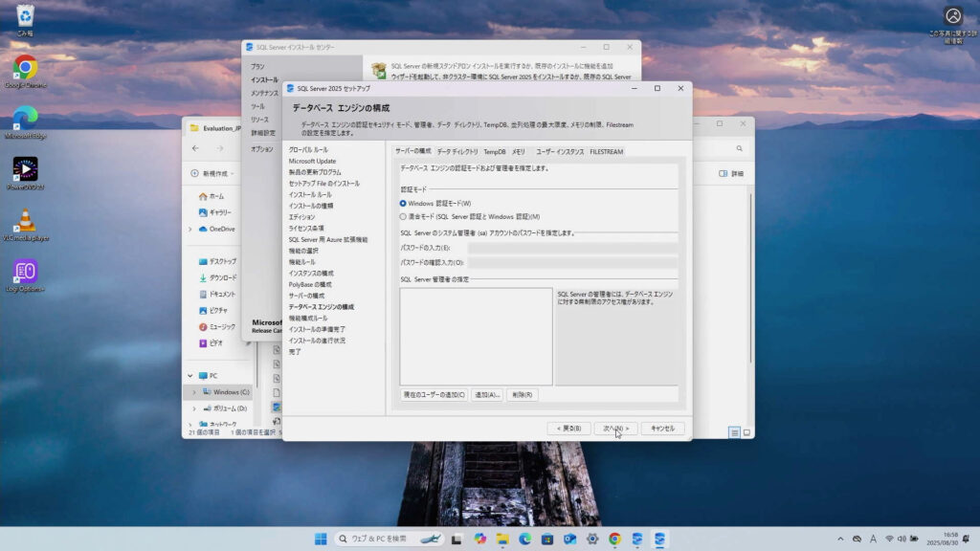Click the spotlight photo info icon on desktop

coord(953,25)
